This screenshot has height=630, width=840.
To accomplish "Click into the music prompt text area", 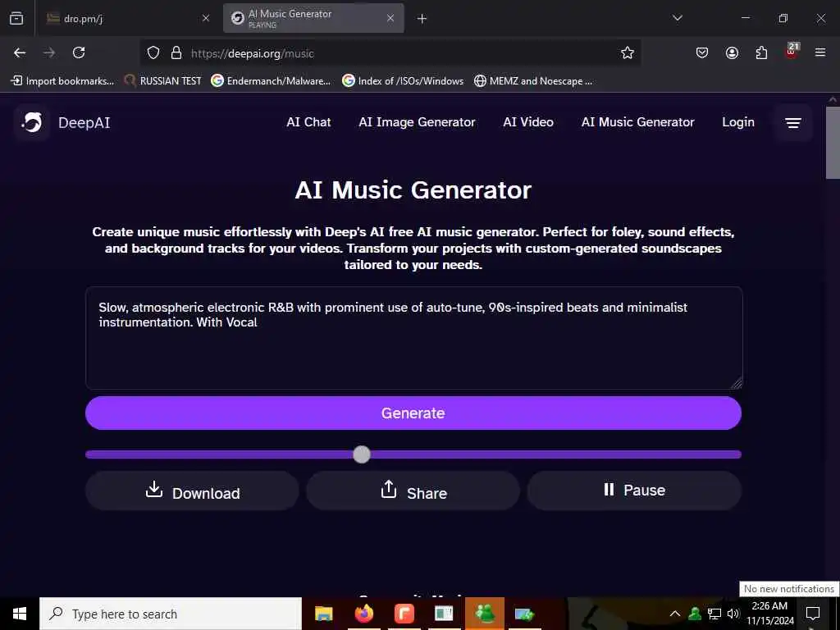I will (413, 338).
